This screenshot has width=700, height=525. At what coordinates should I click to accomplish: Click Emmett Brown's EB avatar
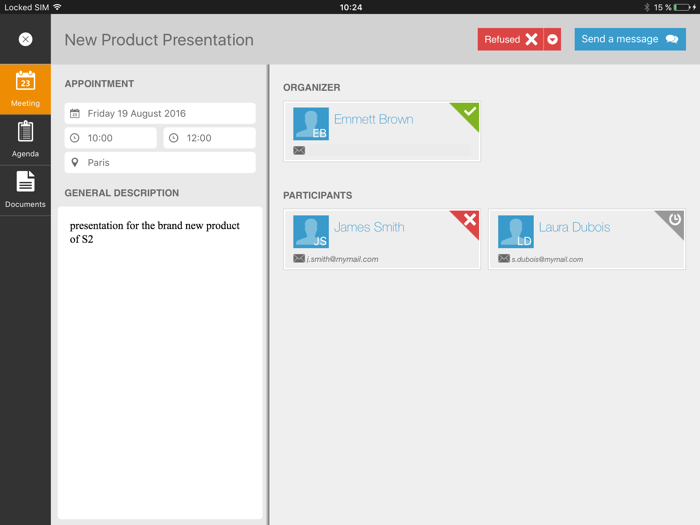tap(311, 124)
